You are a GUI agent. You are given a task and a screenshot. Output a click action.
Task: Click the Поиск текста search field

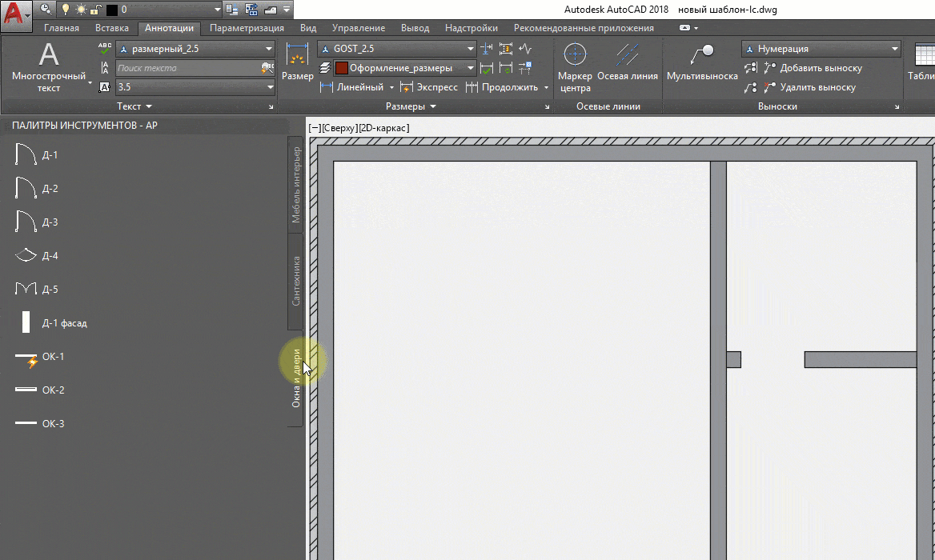point(188,68)
